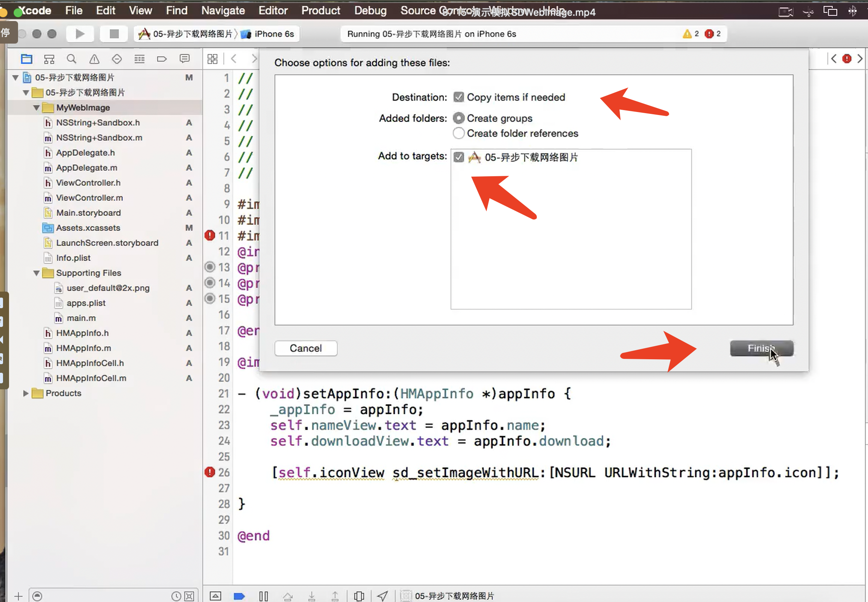Screen dimensions: 868x602
Task: Open the Issue navigator warning icon
Action: click(94, 59)
